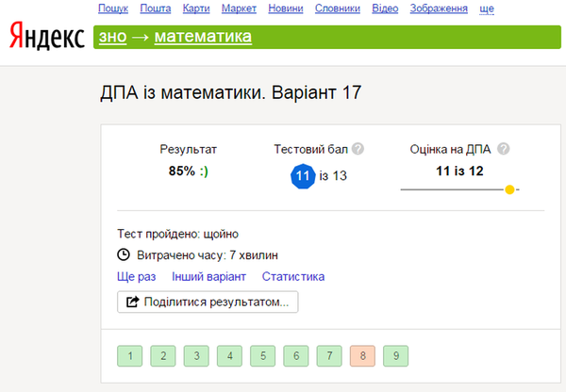Go to Карти in top navigation

[196, 8]
